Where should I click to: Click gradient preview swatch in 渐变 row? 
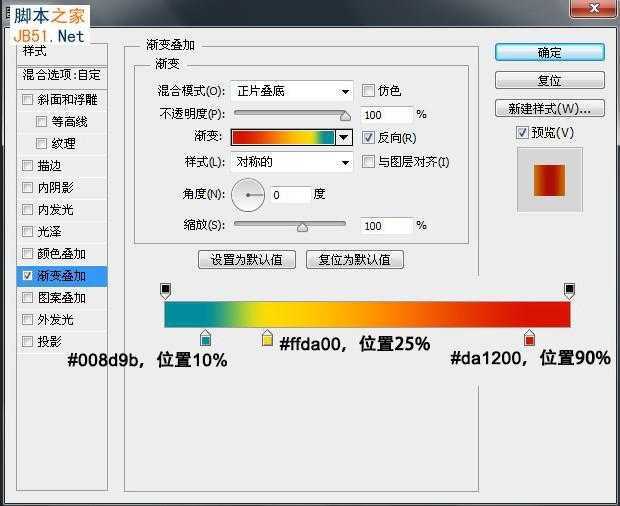(x=283, y=138)
